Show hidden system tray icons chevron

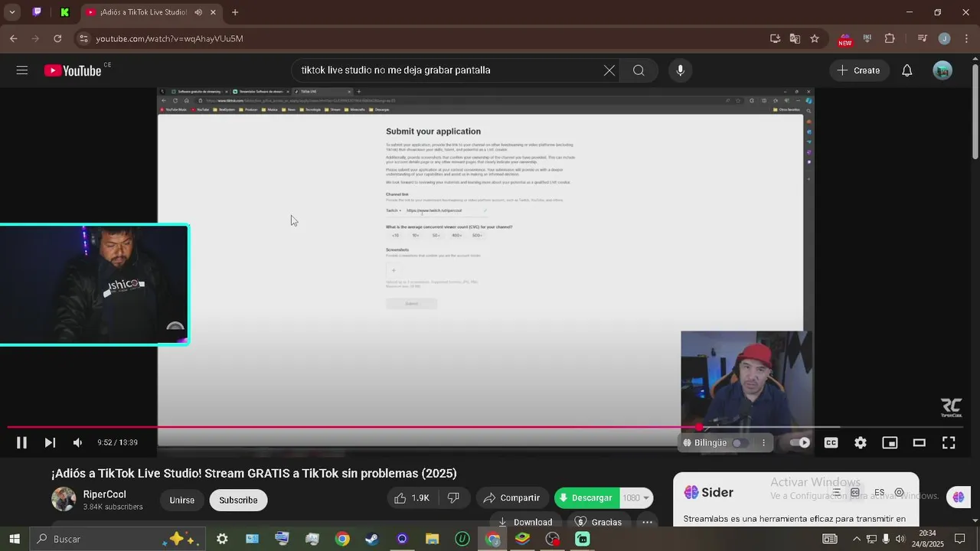coord(856,539)
